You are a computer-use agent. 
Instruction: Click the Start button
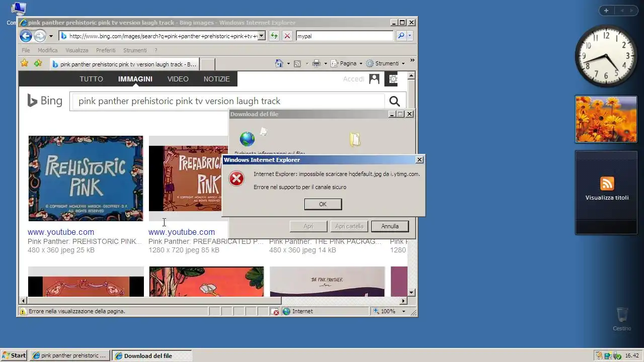pos(14,355)
